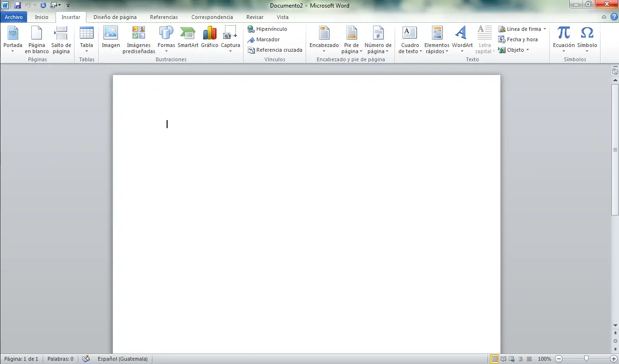Screen dimensions: 619x364
Task: Open the Encabezado header gallery
Action: tap(324, 40)
